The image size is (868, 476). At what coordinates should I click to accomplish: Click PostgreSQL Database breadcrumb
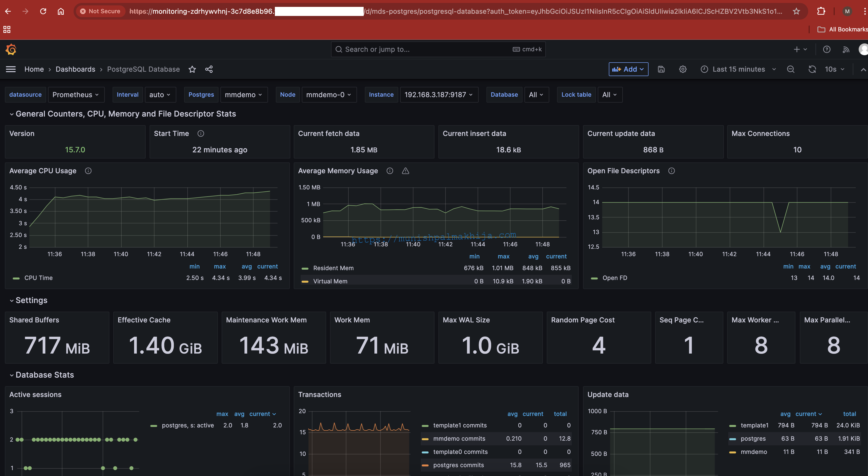click(x=143, y=69)
